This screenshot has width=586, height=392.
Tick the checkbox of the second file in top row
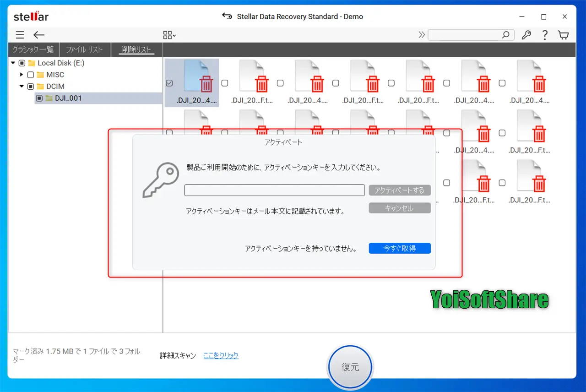pyautogui.click(x=225, y=83)
